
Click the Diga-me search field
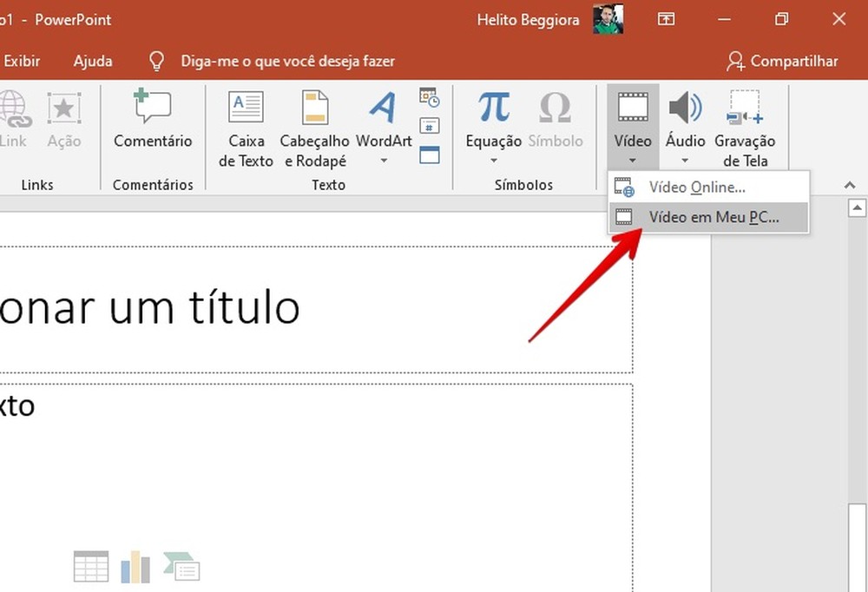[286, 61]
